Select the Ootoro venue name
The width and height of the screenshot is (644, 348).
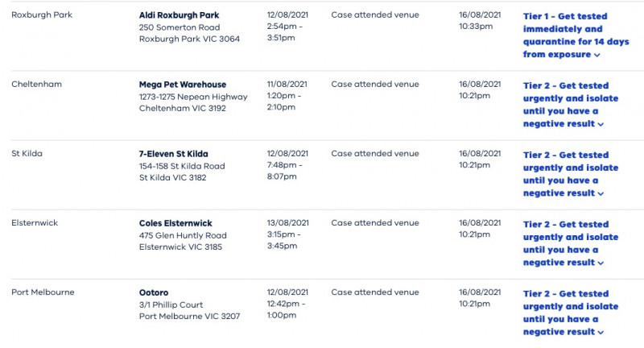(154, 293)
